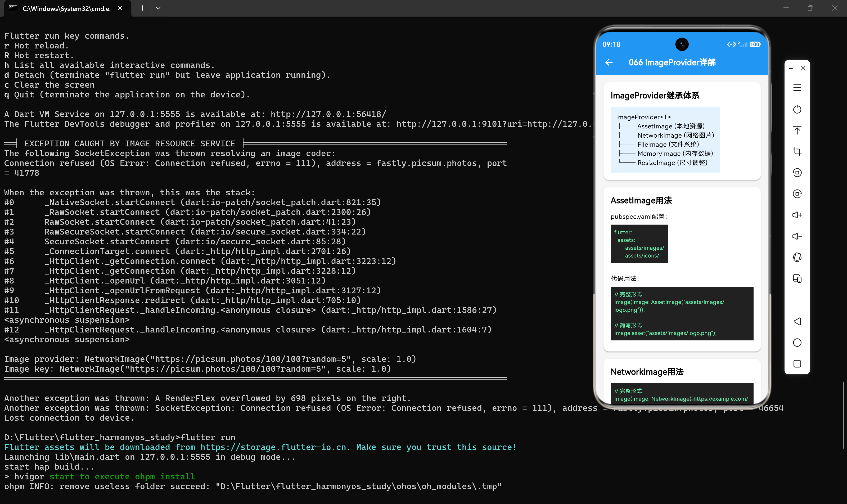
Task: Click the '代码用法:' label
Action: click(625, 279)
